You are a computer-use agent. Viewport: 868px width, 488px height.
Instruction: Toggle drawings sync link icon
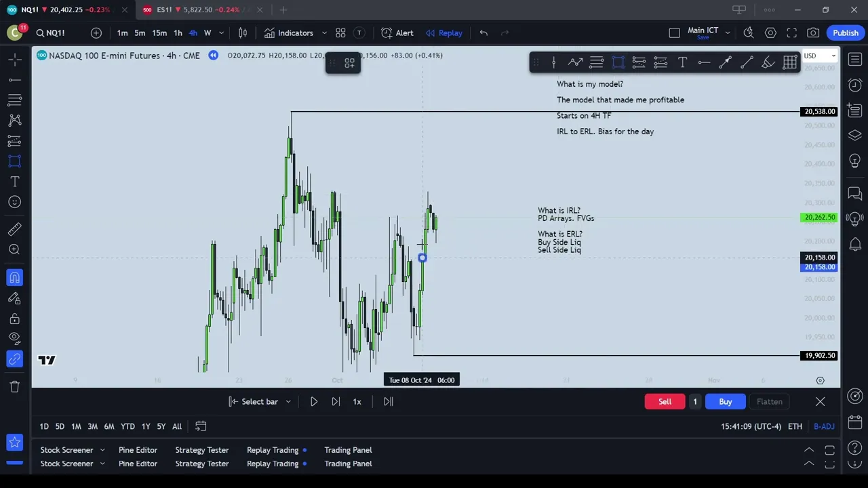tap(14, 359)
